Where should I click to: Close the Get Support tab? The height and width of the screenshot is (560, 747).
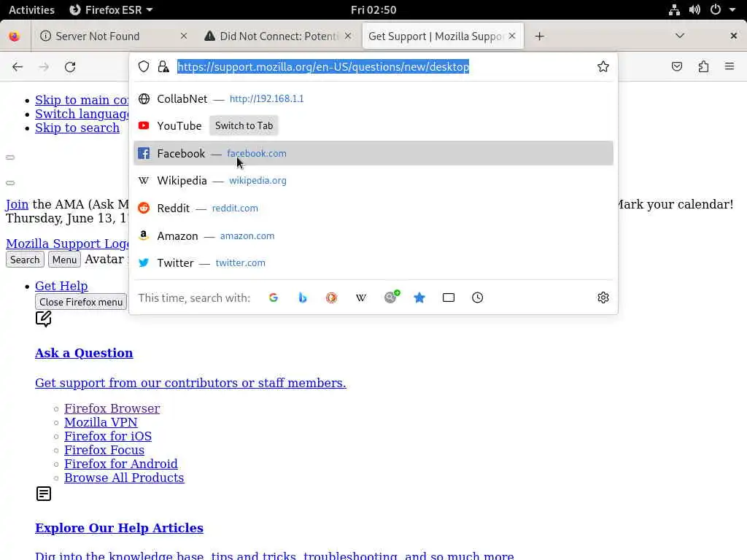coord(512,36)
